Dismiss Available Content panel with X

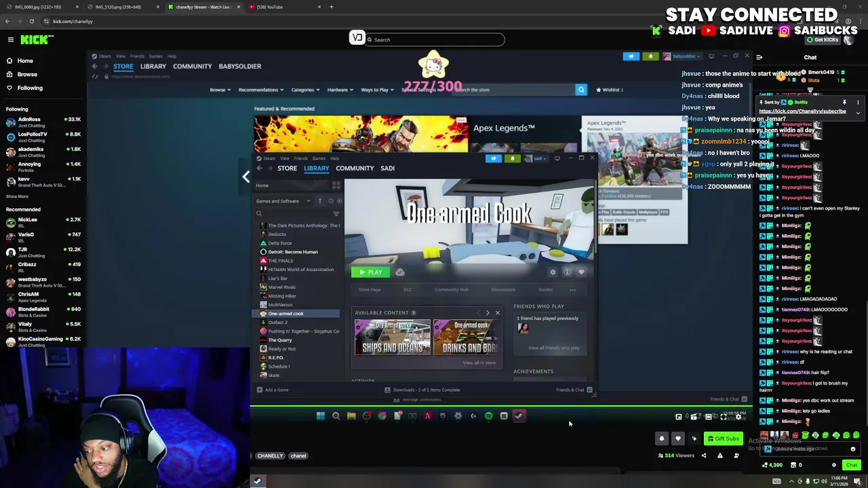pyautogui.click(x=498, y=313)
